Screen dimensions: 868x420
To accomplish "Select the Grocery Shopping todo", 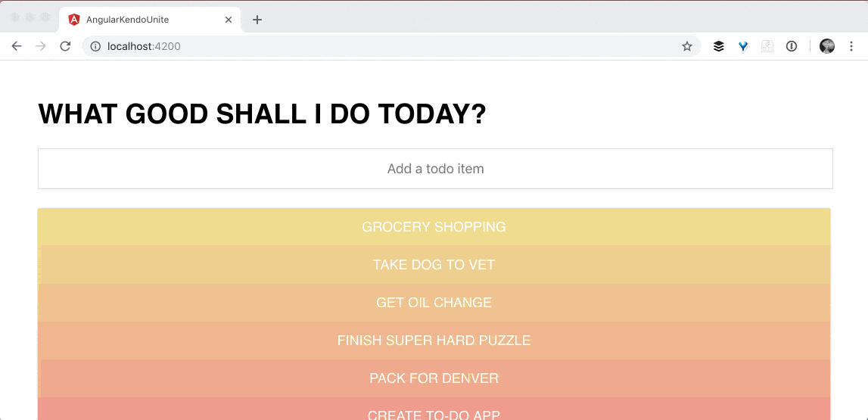I will (434, 227).
